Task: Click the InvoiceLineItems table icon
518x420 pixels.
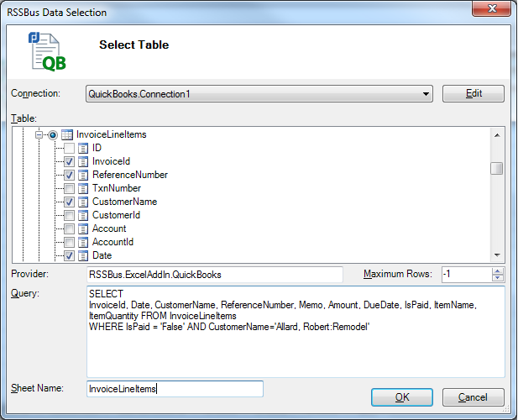Action: tap(67, 134)
